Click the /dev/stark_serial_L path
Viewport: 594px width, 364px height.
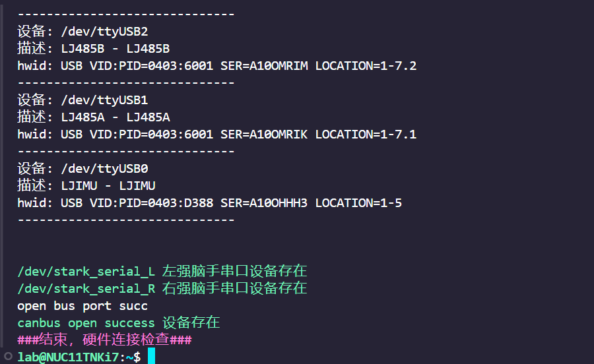(x=86, y=271)
